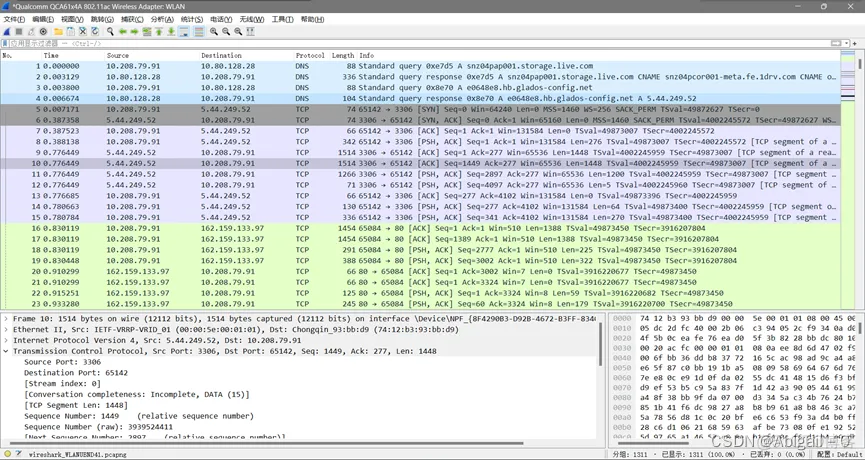Start capturing packets with the shark fin icon
865x460 pixels.
[7, 31]
